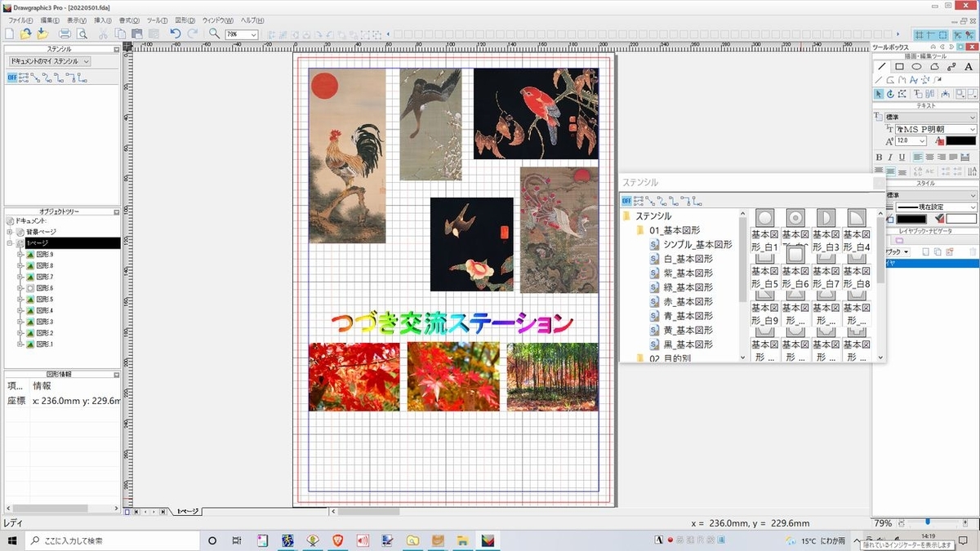Open File Explorer from the taskbar
The width and height of the screenshot is (980, 551).
tap(463, 540)
